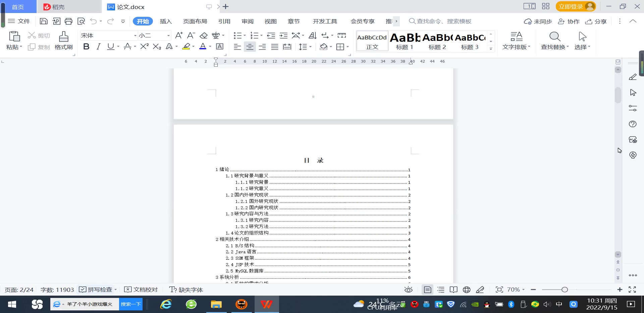The width and height of the screenshot is (644, 313).
Task: Toggle reading mode view
Action: click(453, 290)
